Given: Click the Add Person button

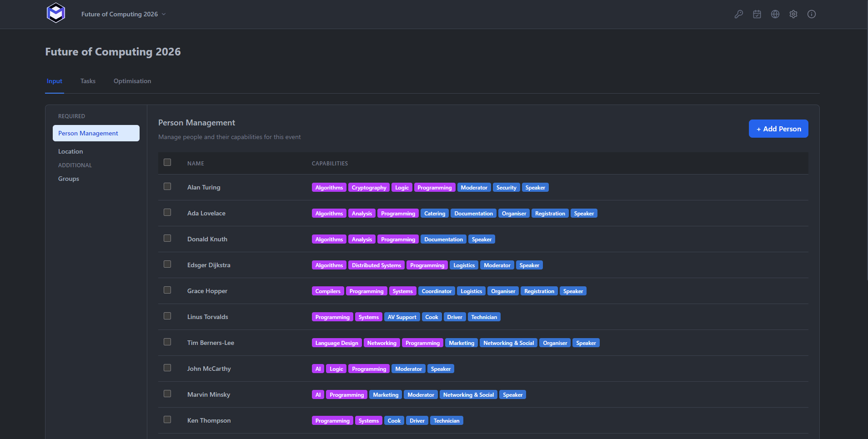Looking at the screenshot, I should click(x=778, y=129).
